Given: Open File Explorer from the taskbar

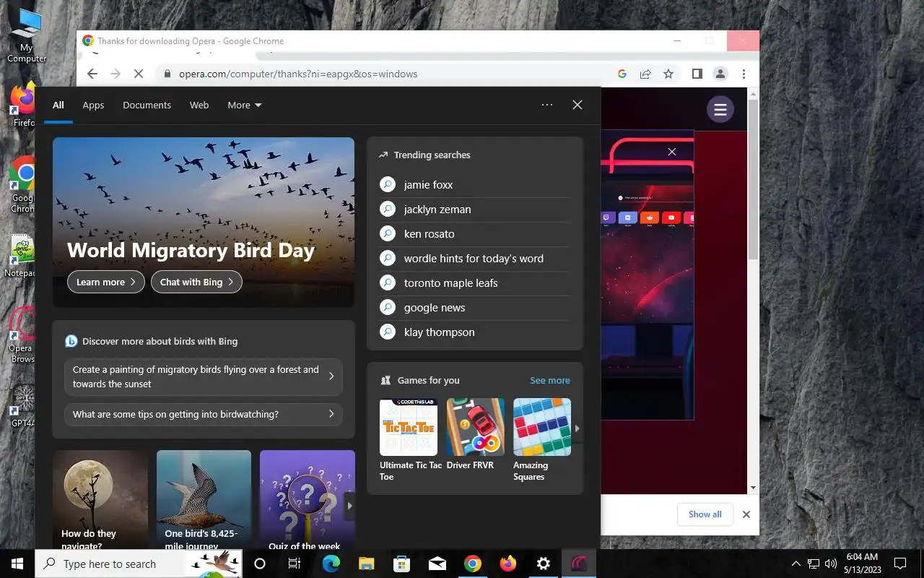Looking at the screenshot, I should pyautogui.click(x=366, y=564).
